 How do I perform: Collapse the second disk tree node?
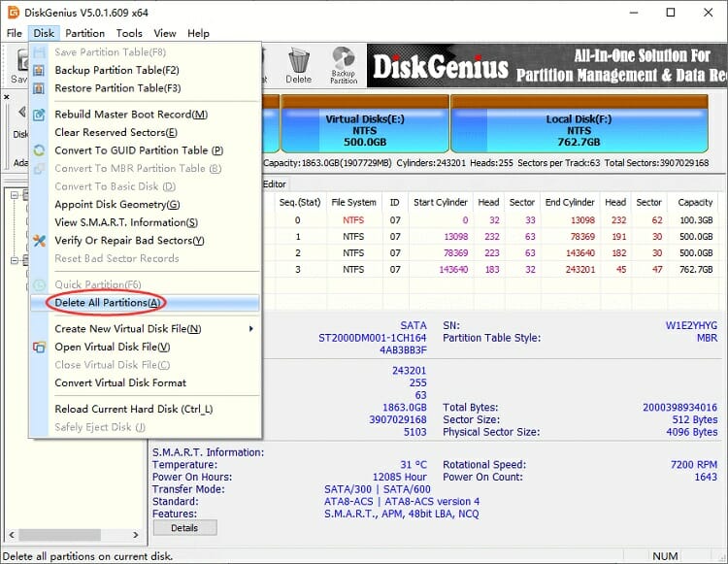point(14,260)
